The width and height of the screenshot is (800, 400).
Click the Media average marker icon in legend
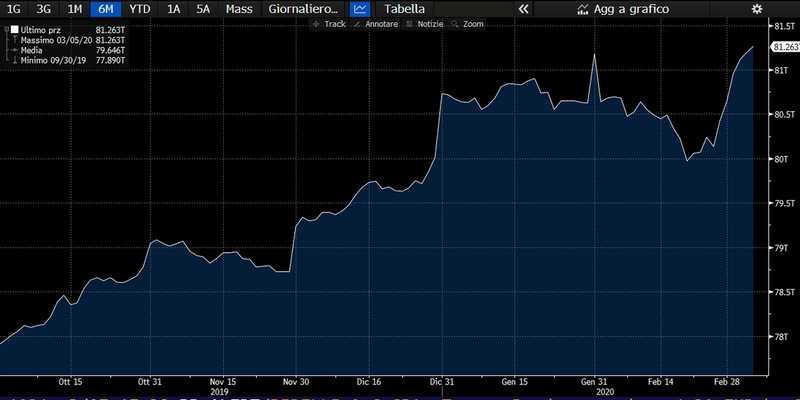tap(15, 50)
